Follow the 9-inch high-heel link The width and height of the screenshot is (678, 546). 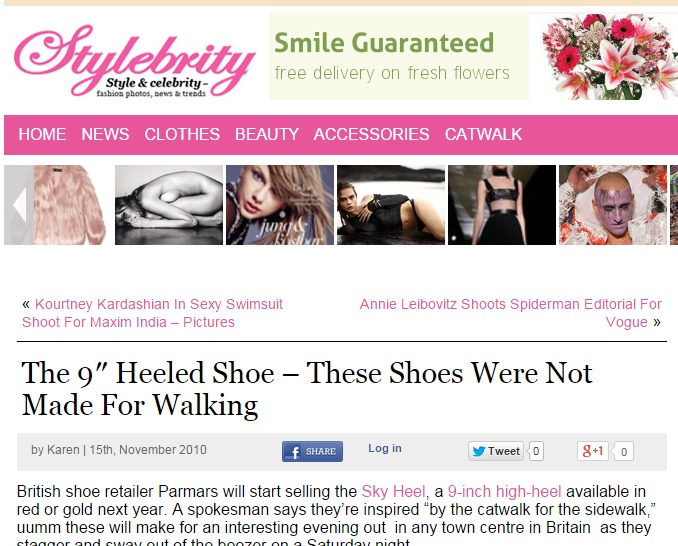coord(504,492)
